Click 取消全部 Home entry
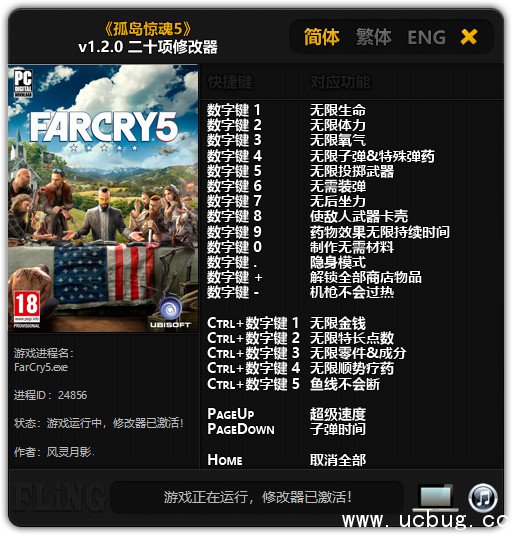Screen dimensions: 512x535 click(338, 460)
